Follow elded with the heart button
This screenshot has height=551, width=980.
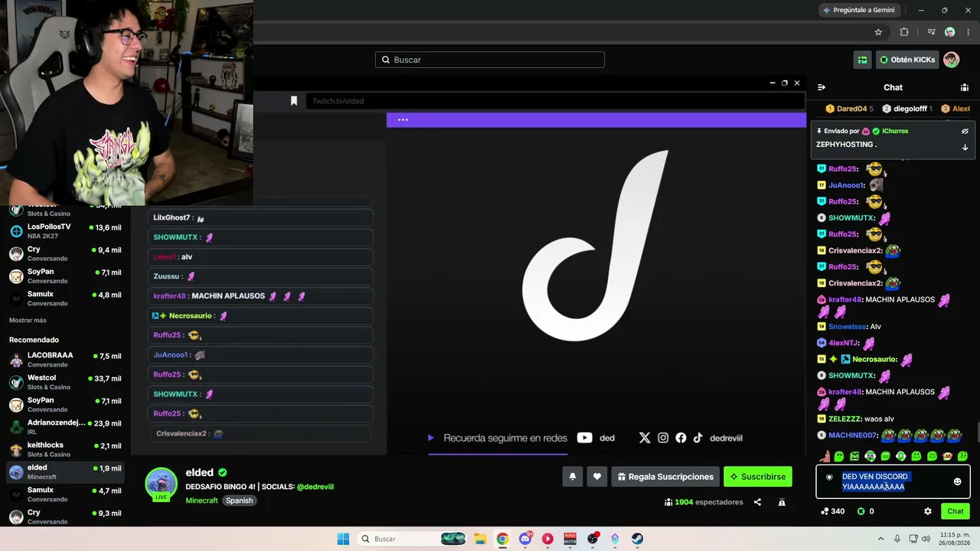pyautogui.click(x=597, y=477)
